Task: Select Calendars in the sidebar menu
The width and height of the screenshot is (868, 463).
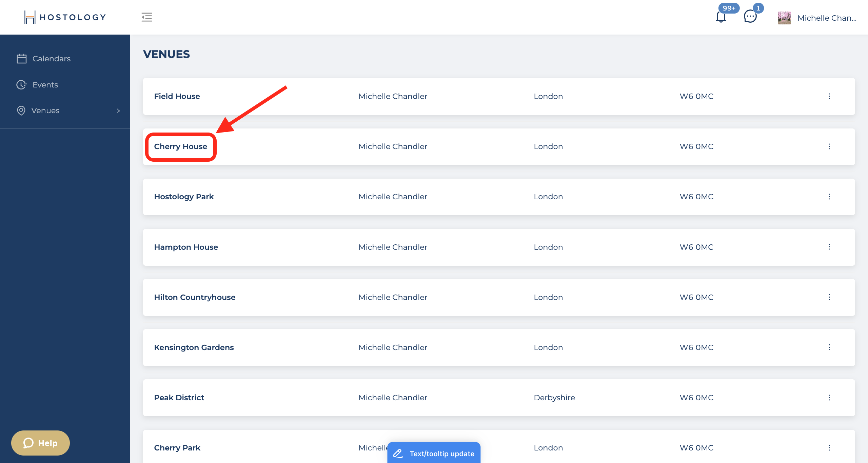Action: [x=52, y=58]
